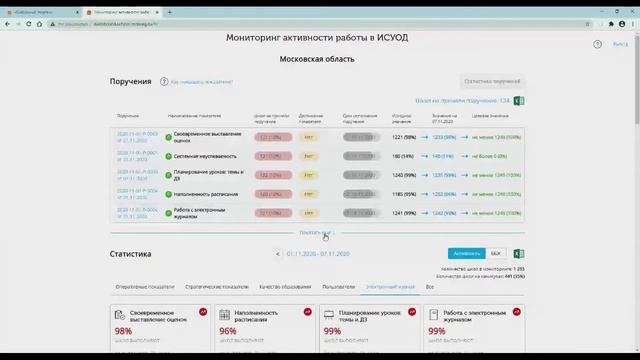Screen dimensions: 640x360
Task: Click red badge on Работа с электронным журналом card
Action: point(516,312)
